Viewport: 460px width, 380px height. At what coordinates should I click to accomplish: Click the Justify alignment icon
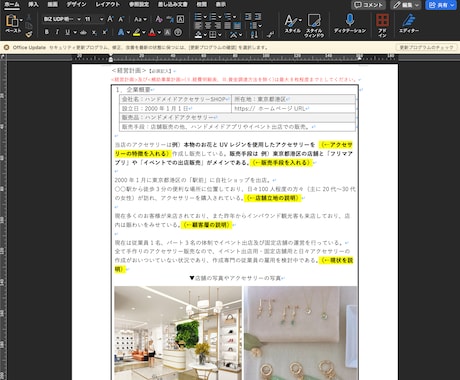pyautogui.click(x=227, y=26)
